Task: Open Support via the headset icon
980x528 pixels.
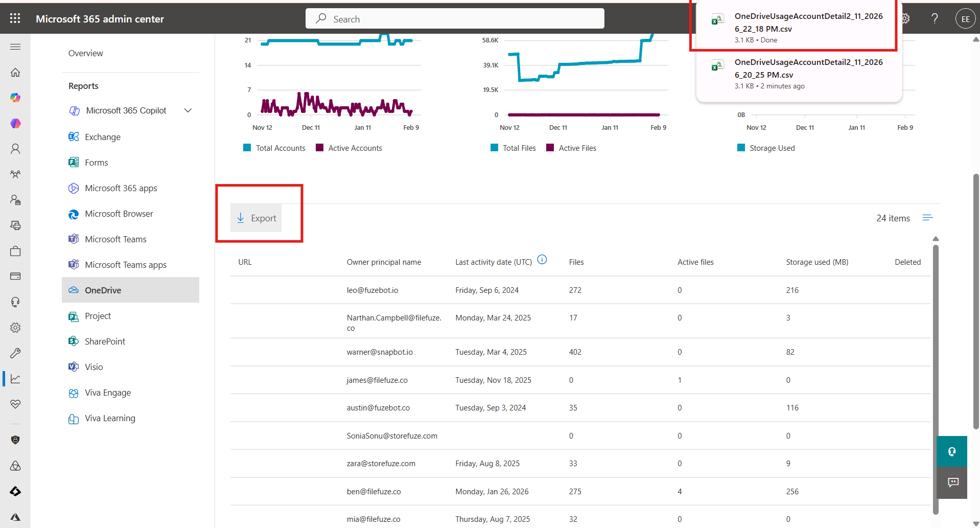Action: 15,302
